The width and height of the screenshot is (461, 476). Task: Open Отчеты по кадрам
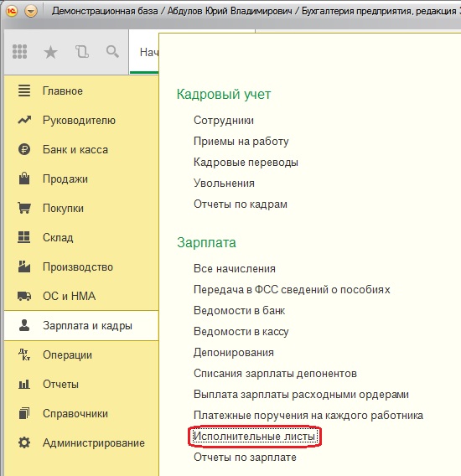pos(241,204)
